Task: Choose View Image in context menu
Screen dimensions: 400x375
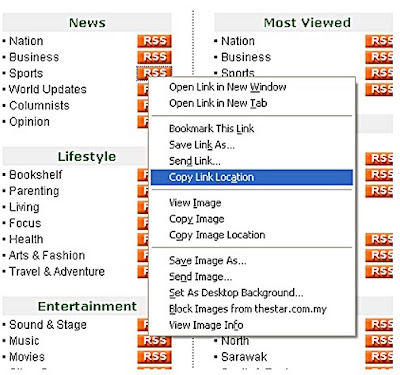Action: click(x=252, y=203)
